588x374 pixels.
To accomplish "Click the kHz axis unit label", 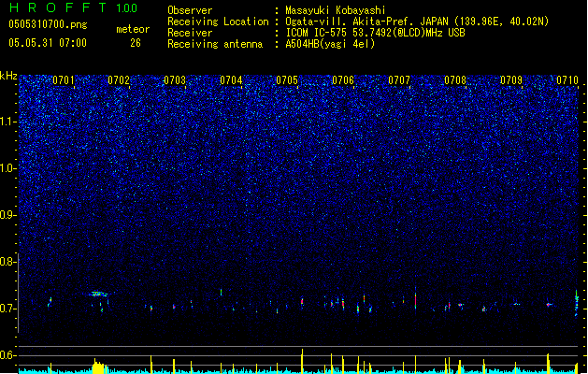I will tap(8, 76).
